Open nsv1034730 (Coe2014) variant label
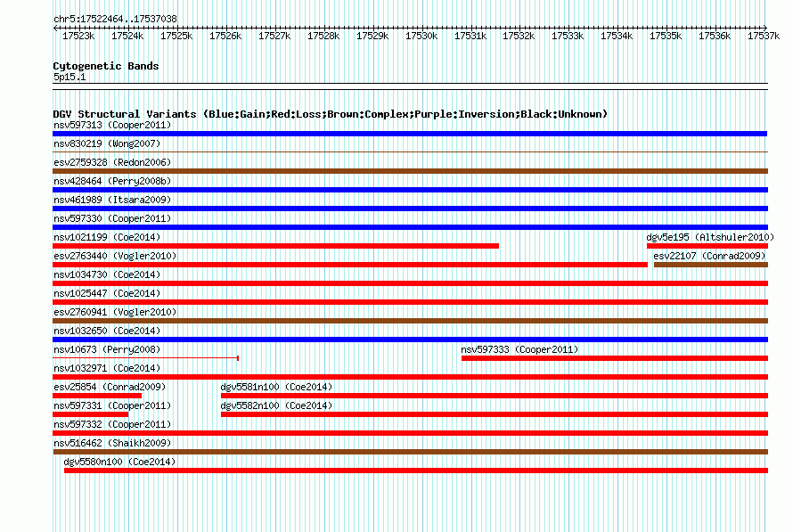The image size is (793, 532). click(107, 274)
